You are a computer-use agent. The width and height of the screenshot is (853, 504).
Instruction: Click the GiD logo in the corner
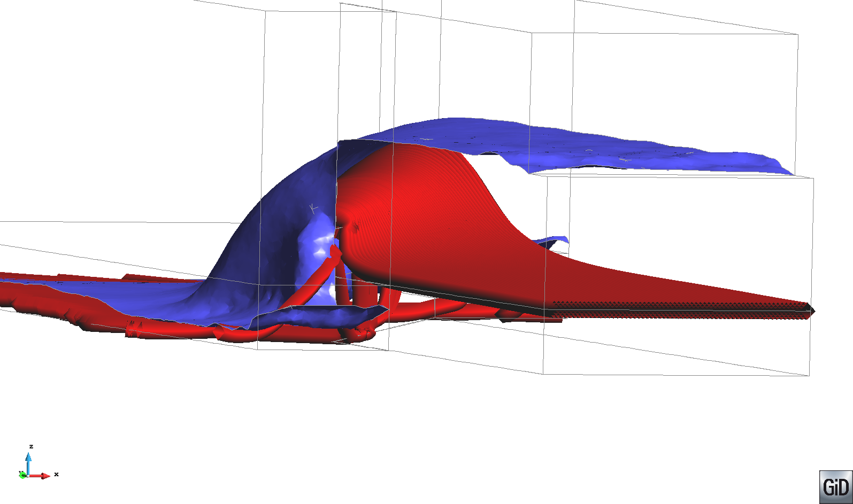(835, 486)
